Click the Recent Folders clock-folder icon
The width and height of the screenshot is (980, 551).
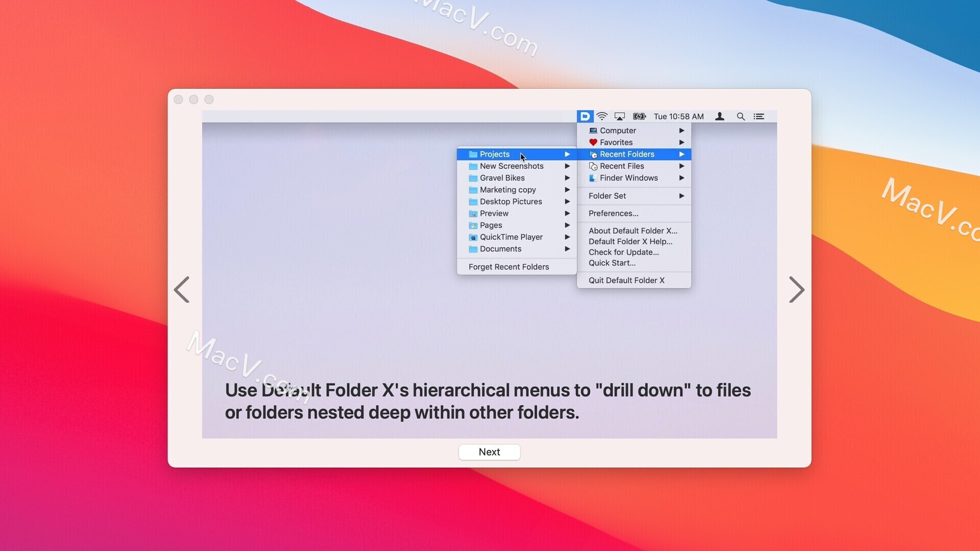coord(593,154)
